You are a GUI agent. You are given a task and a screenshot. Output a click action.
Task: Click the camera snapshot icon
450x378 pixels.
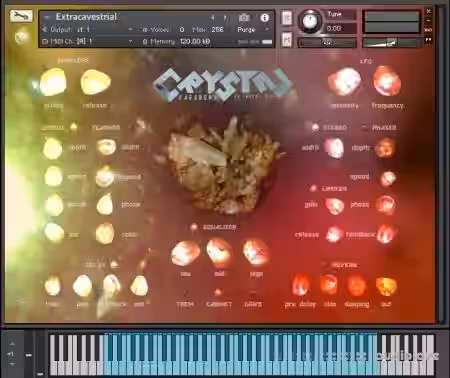pyautogui.click(x=244, y=18)
